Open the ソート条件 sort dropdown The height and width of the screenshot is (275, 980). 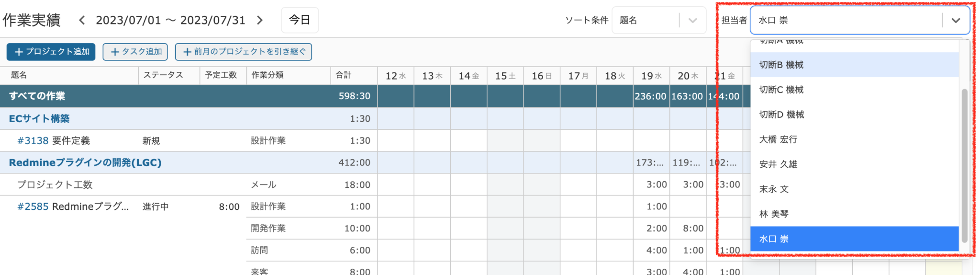(658, 20)
